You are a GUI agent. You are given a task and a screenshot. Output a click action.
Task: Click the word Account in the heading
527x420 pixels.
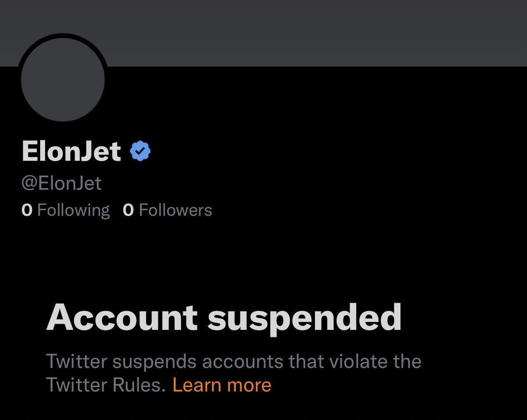pyautogui.click(x=122, y=317)
